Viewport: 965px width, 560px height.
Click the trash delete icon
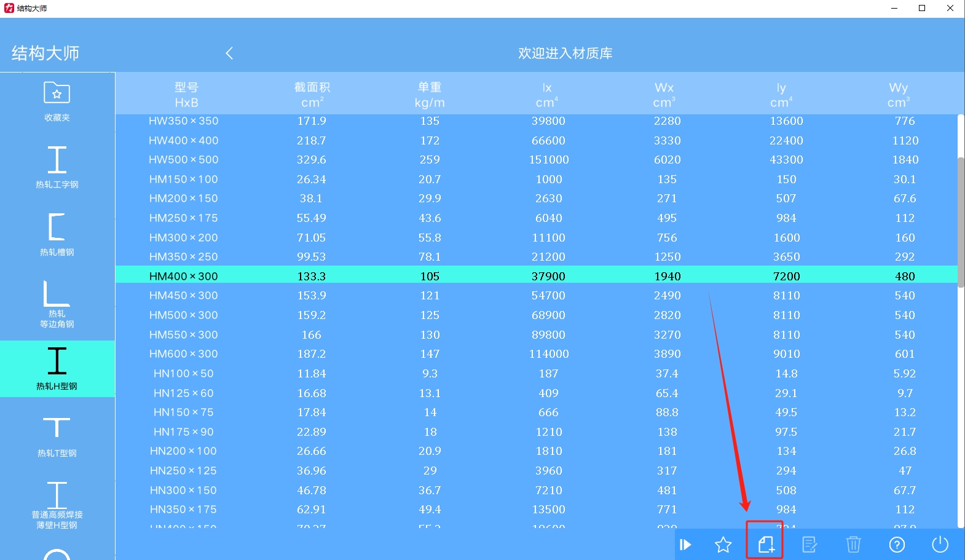coord(853,545)
